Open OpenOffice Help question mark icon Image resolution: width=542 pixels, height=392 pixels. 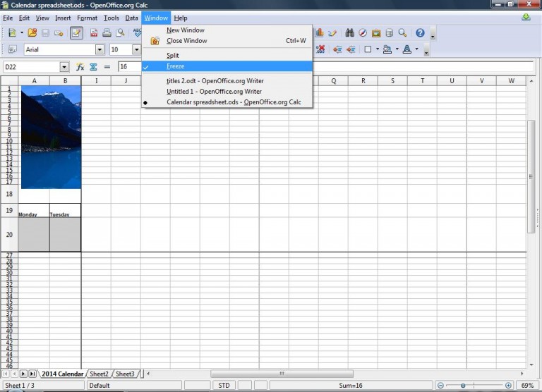click(420, 33)
